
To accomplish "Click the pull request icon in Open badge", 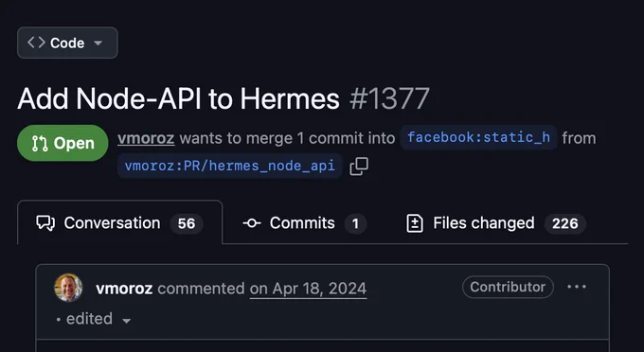I will tap(40, 143).
